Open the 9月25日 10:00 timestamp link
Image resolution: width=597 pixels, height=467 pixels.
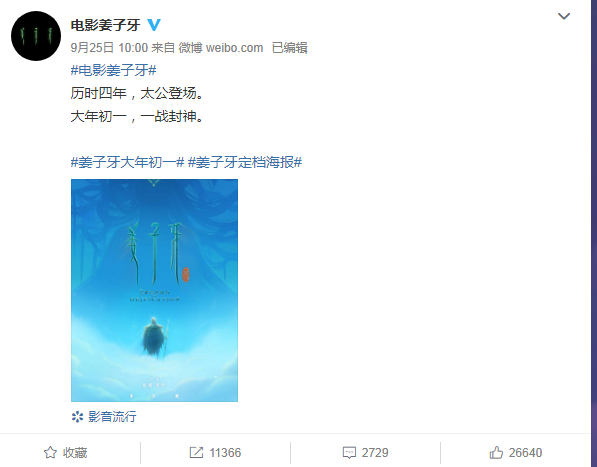coord(109,48)
